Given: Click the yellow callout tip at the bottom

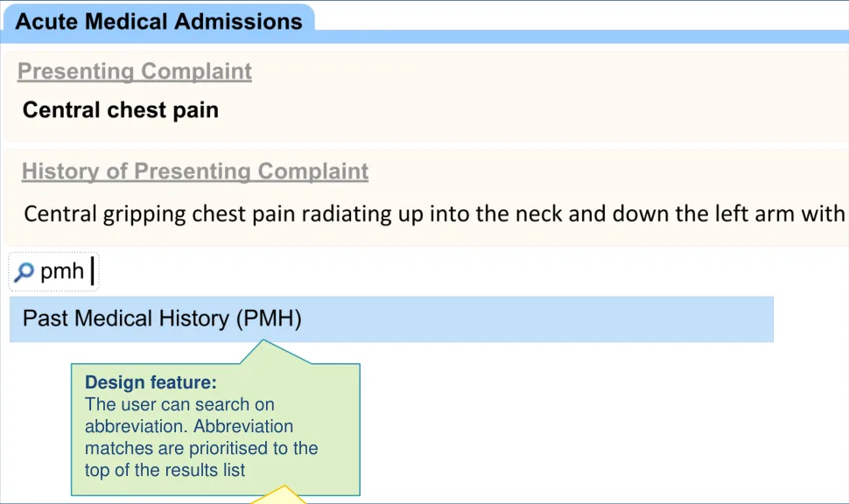Looking at the screenshot, I should (280, 497).
